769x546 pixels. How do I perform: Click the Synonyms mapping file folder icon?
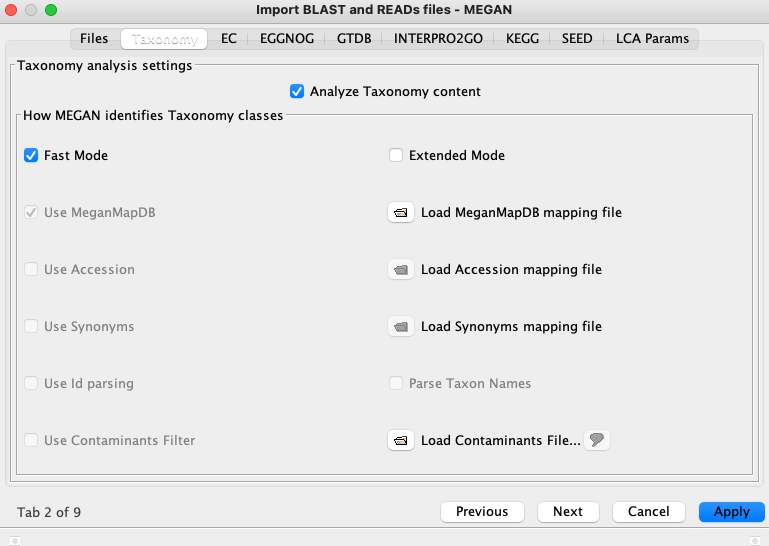pyautogui.click(x=401, y=326)
